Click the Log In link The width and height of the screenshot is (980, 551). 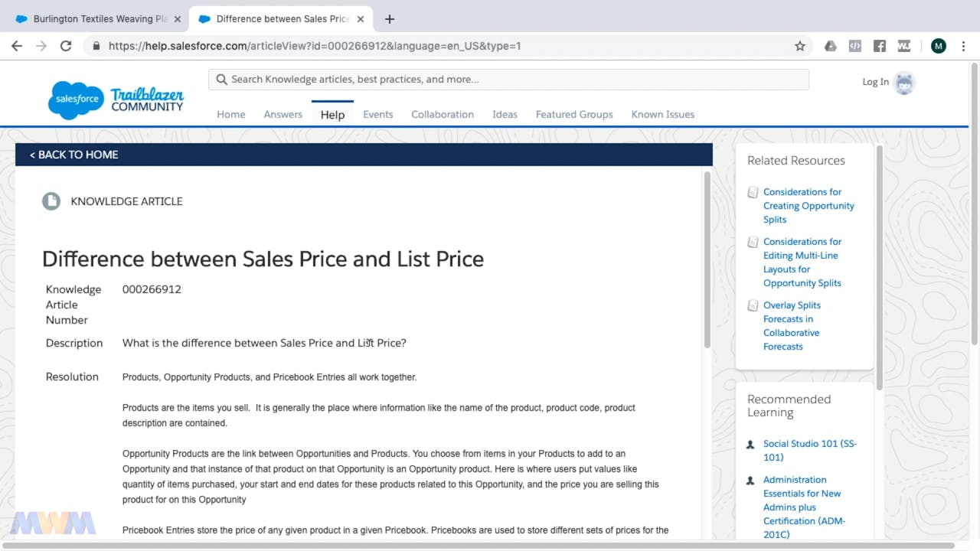coord(876,82)
